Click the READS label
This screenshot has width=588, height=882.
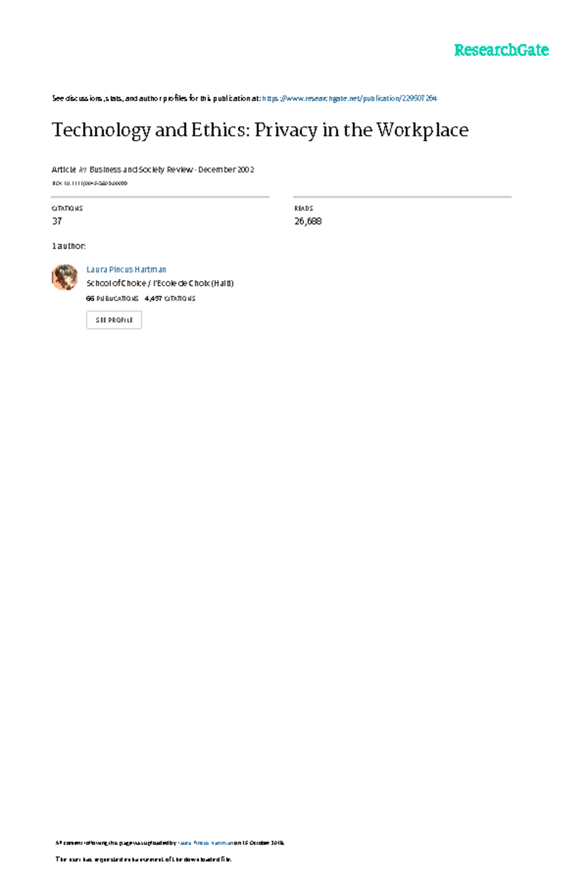[304, 208]
